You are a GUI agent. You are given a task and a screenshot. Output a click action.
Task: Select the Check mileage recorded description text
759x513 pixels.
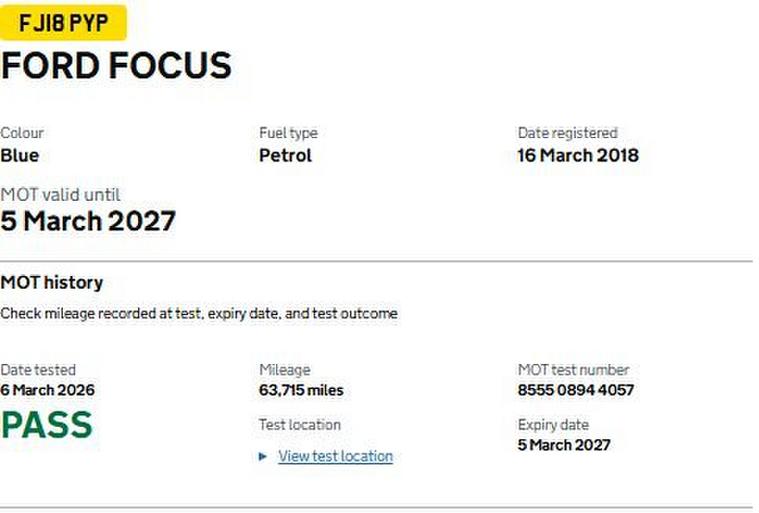(198, 313)
